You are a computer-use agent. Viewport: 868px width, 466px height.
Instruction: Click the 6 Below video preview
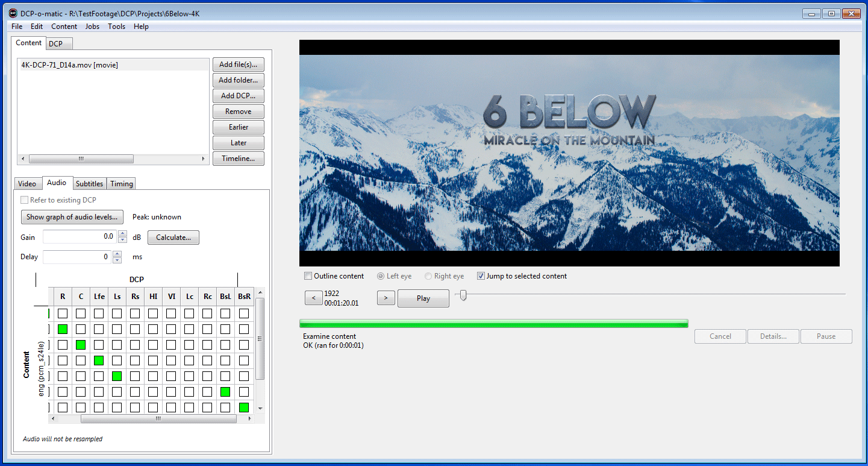(569, 153)
